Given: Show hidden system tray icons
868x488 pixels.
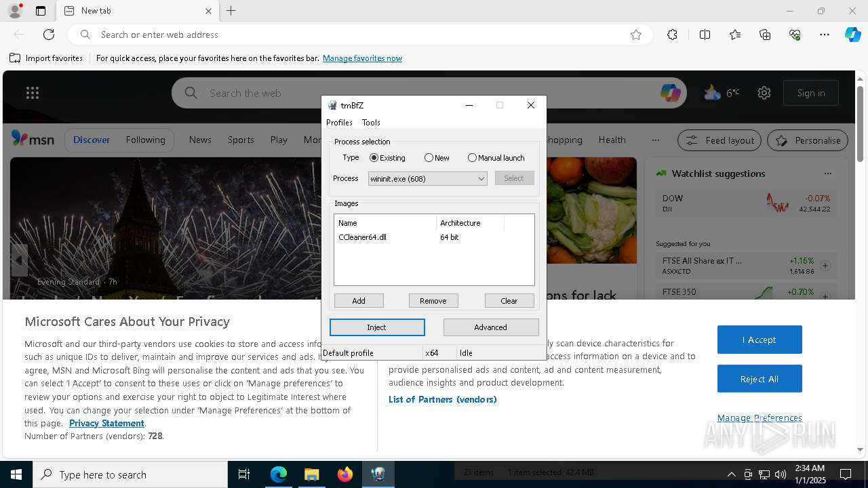Looking at the screenshot, I should click(x=731, y=474).
